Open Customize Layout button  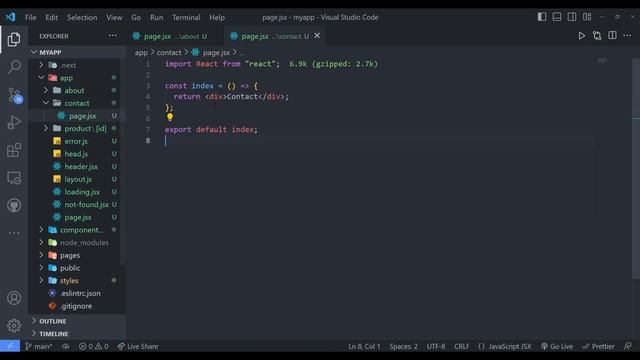[587, 17]
